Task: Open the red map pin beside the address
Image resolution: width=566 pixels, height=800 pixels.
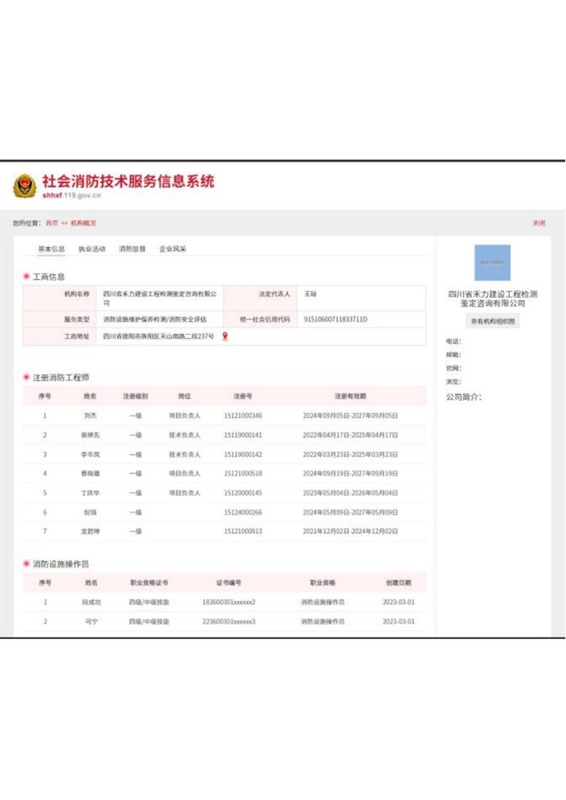Action: click(225, 336)
